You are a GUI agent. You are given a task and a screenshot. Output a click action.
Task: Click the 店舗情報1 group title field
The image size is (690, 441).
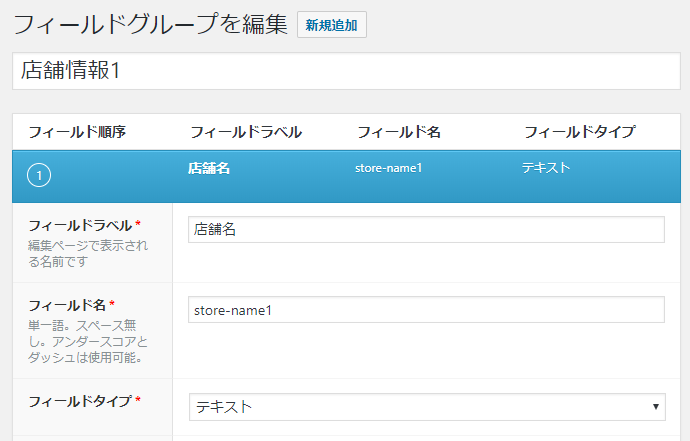point(344,71)
